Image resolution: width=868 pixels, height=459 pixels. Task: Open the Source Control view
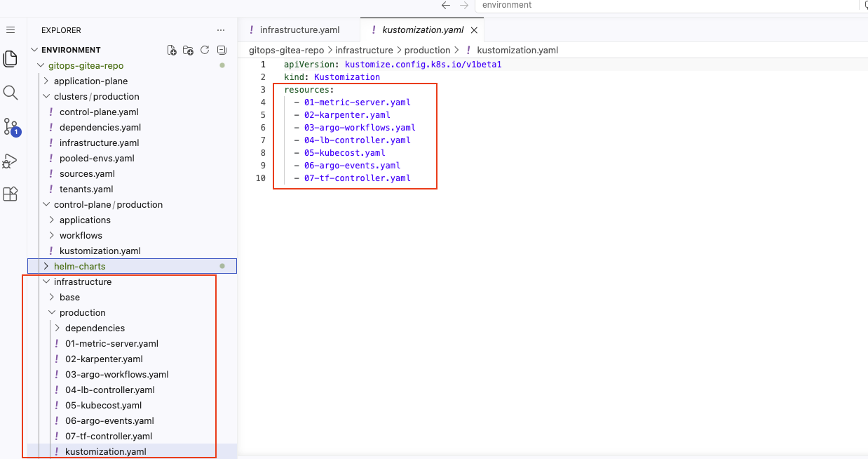(10, 126)
